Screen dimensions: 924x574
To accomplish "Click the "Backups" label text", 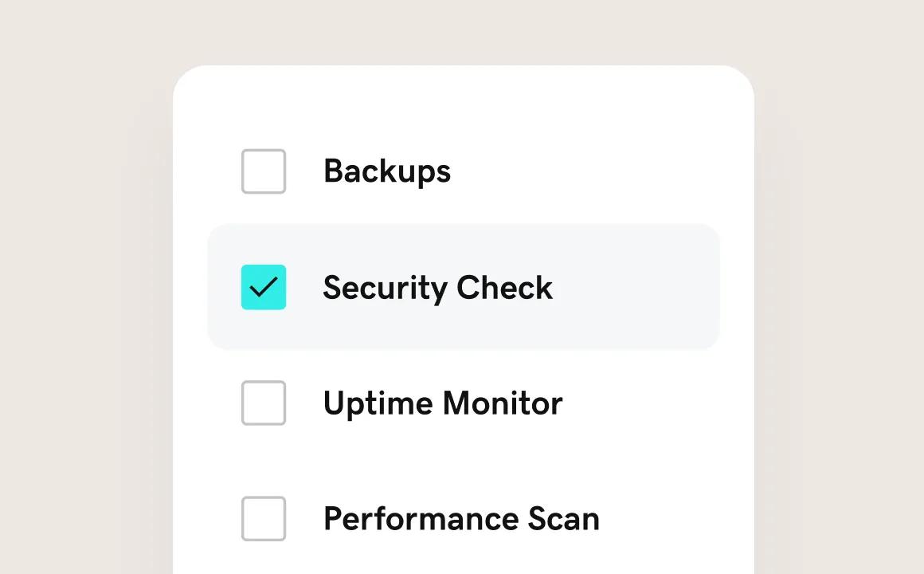I will point(387,171).
